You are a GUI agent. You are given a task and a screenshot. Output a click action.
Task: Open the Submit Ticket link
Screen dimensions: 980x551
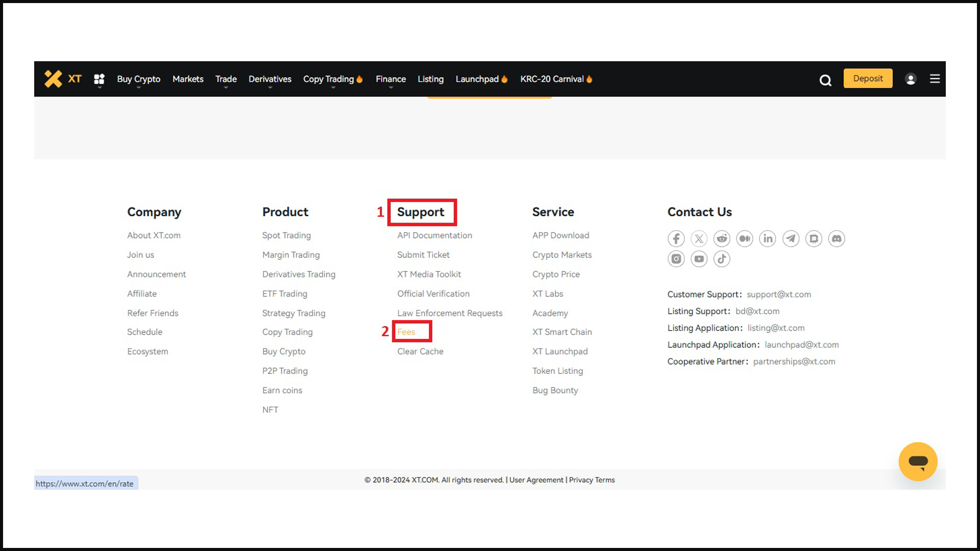click(423, 255)
